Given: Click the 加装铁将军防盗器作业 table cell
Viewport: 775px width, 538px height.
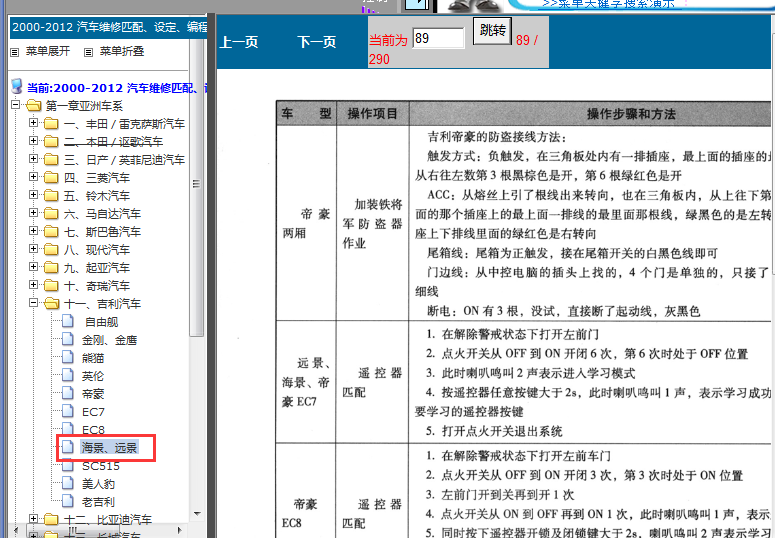Looking at the screenshot, I should pyautogui.click(x=373, y=223).
